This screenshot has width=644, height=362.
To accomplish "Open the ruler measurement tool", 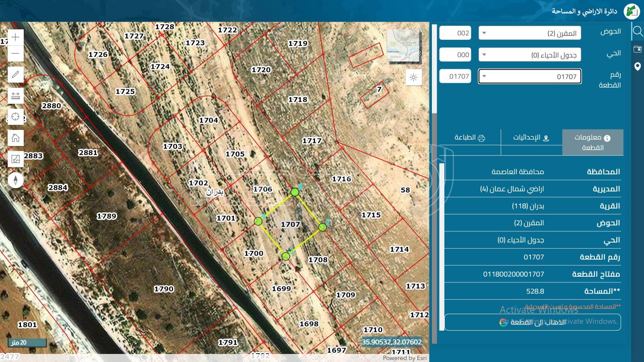I will click(15, 96).
